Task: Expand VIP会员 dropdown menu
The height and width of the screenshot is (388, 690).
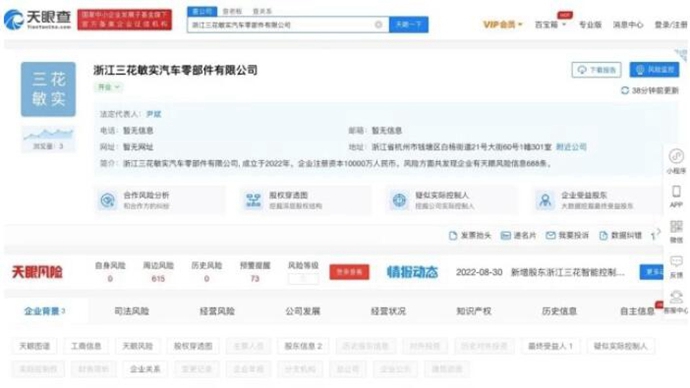Action: pyautogui.click(x=503, y=25)
